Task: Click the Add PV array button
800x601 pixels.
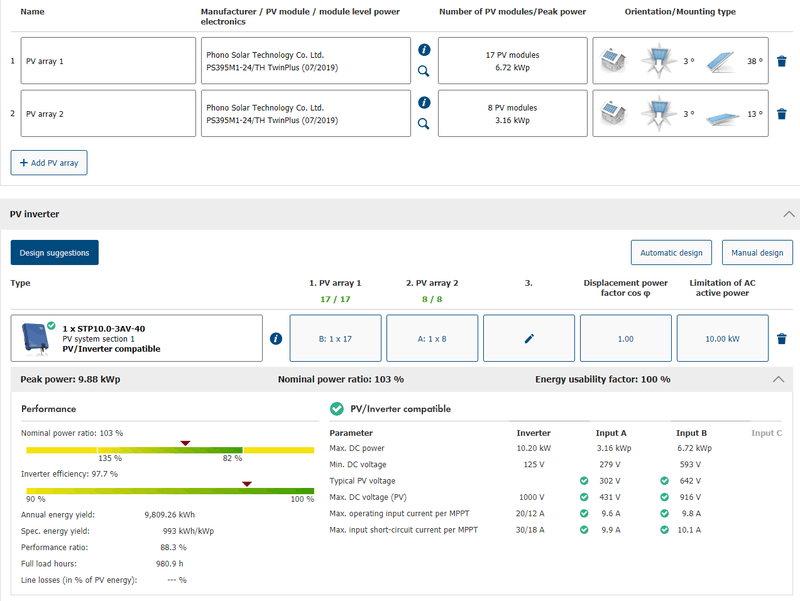Action: [49, 163]
